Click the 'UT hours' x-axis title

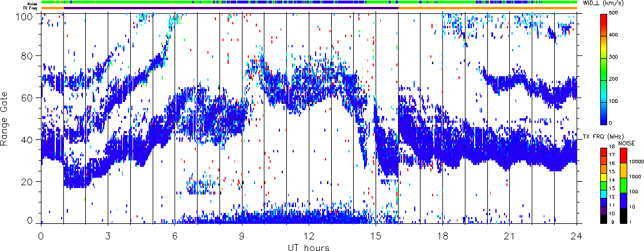click(309, 248)
